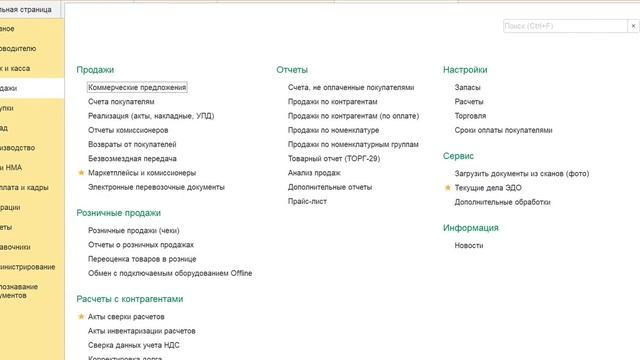
Task: Select Банк и касса section in sidebar
Action: (32, 68)
